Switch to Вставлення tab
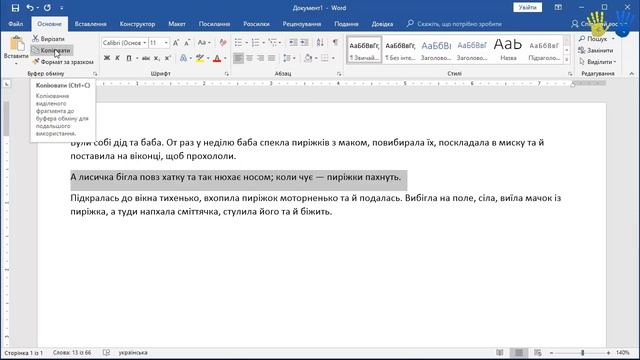The height and width of the screenshot is (360, 640). [91, 24]
